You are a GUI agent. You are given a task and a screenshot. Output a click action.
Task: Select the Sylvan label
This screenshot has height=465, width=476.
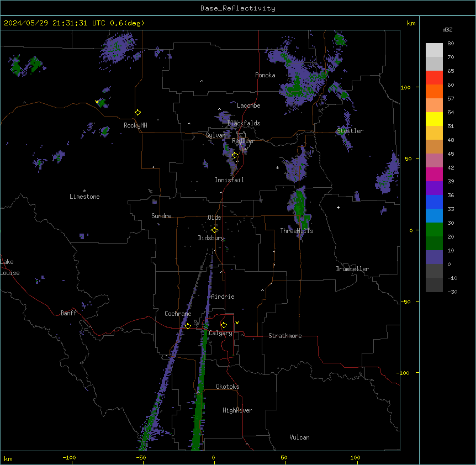coord(215,135)
